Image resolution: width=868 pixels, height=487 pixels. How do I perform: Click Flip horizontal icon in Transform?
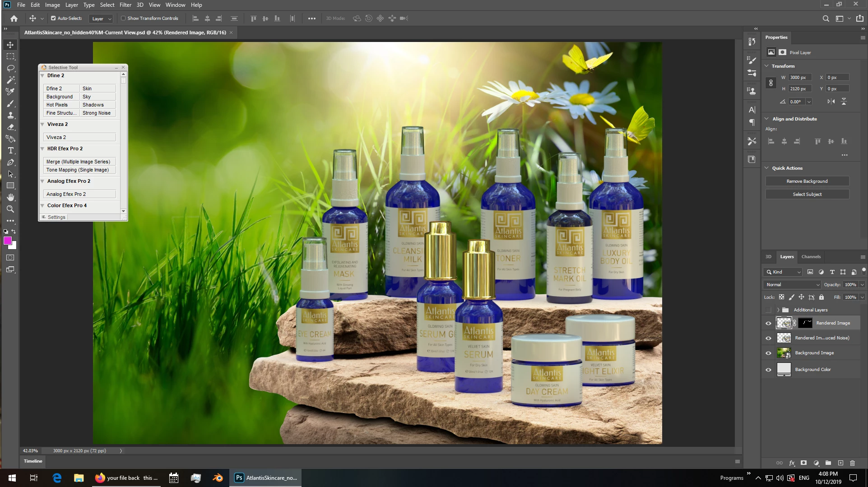[x=831, y=102]
